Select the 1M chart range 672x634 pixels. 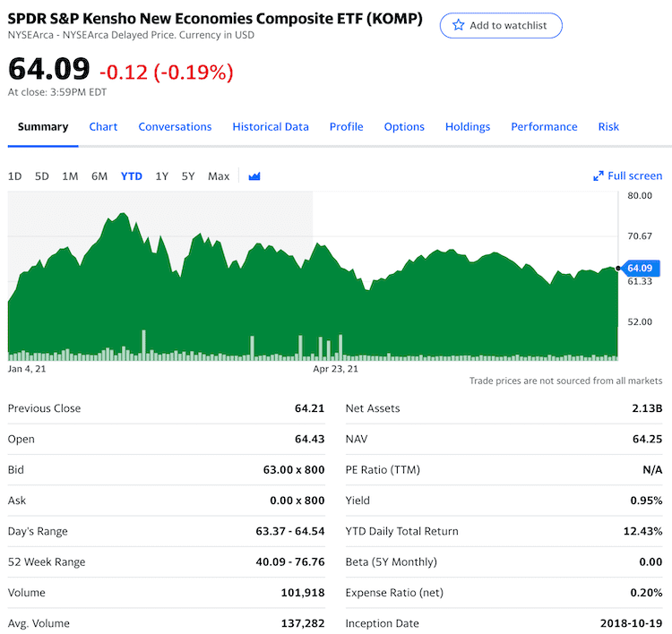pos(70,176)
